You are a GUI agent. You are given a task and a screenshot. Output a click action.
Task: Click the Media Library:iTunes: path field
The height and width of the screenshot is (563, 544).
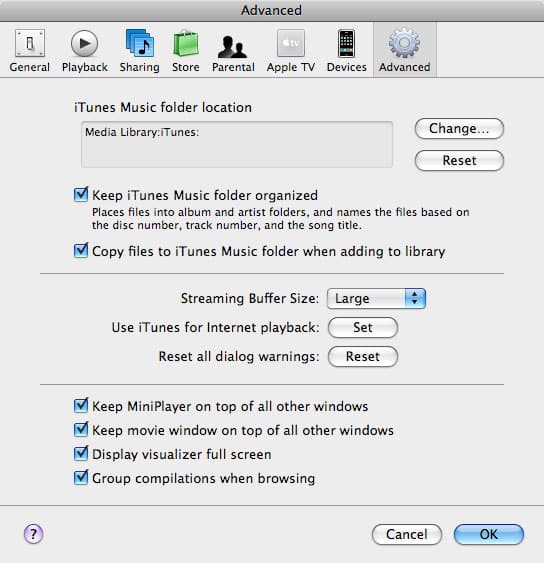coord(237,144)
